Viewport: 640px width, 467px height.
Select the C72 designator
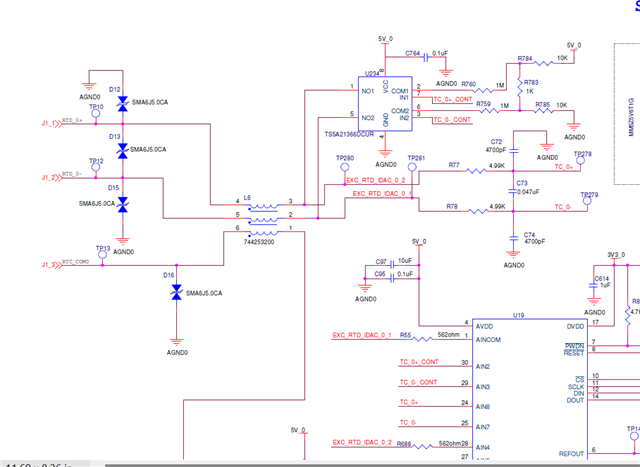click(496, 142)
